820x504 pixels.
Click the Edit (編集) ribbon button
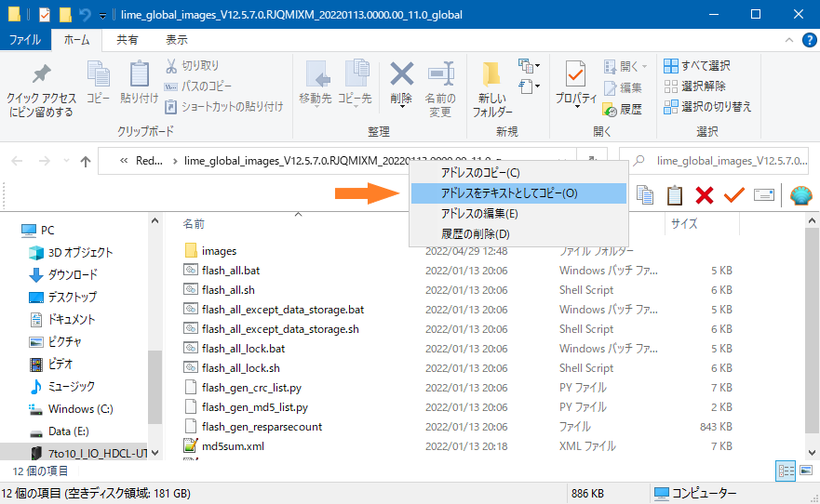[623, 87]
